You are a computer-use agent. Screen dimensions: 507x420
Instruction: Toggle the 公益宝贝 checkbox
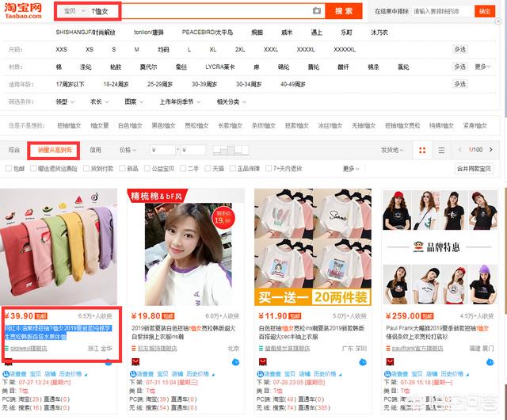click(147, 168)
